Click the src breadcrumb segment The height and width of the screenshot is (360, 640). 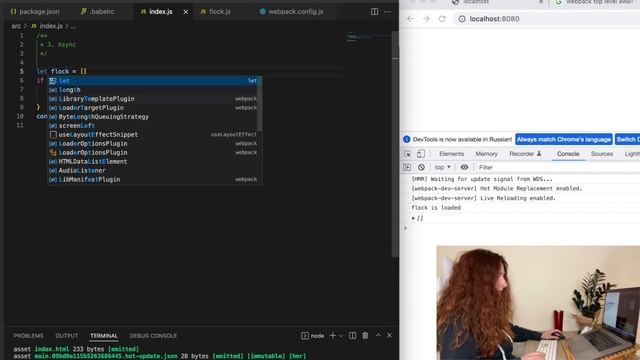(16, 26)
